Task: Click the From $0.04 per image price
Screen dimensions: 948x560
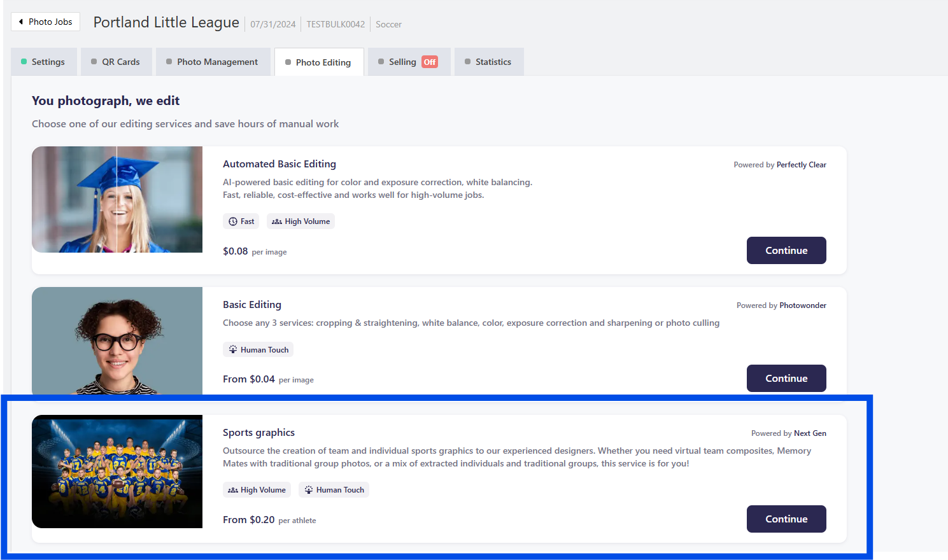Action: [x=268, y=379]
